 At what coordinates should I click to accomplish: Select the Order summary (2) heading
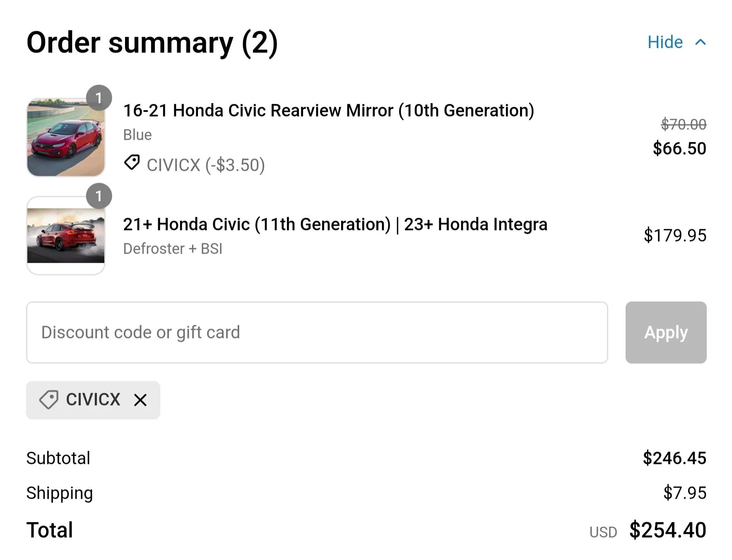click(x=152, y=42)
